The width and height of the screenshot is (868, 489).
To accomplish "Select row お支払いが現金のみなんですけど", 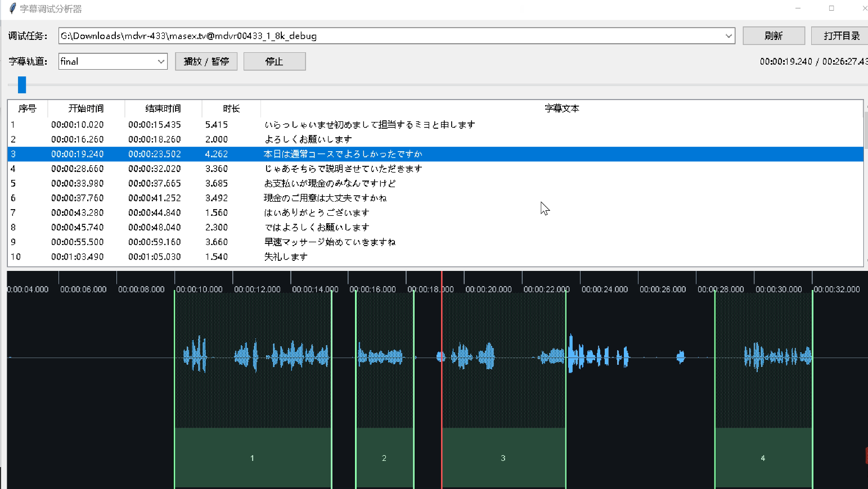I will (435, 183).
